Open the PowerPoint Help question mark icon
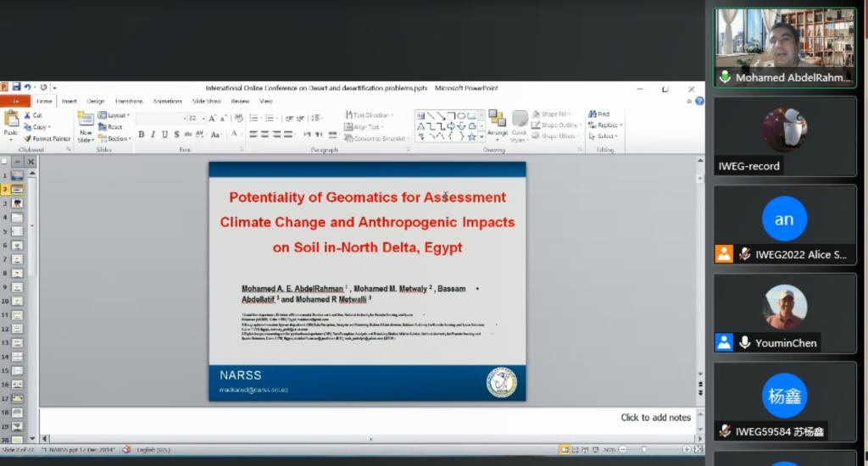This screenshot has height=466, width=868. tap(699, 101)
